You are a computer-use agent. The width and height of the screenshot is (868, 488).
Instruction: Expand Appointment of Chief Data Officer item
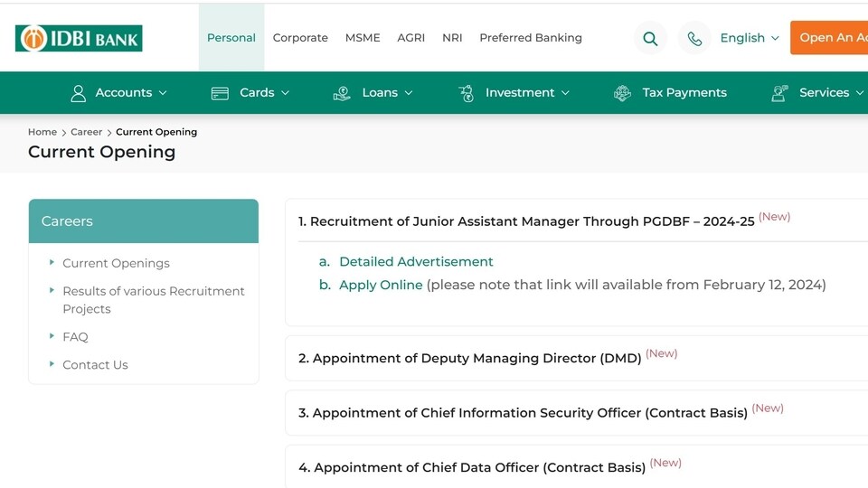tap(472, 467)
